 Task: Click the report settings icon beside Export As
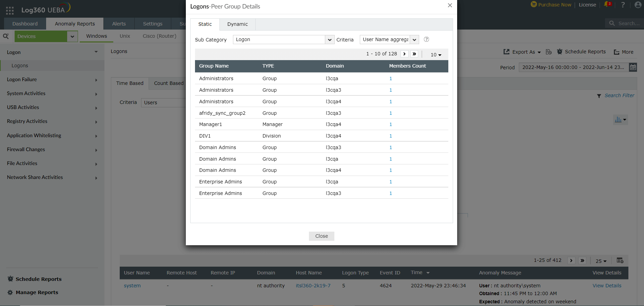[x=549, y=52]
